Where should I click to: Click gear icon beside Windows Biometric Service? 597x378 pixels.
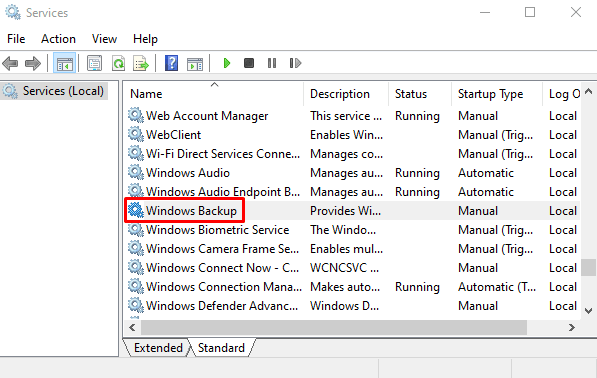[x=136, y=230]
